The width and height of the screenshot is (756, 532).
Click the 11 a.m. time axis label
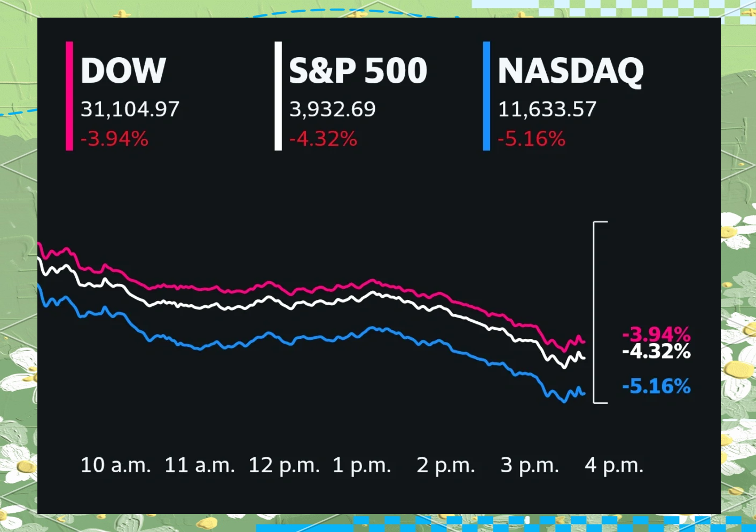(x=199, y=465)
